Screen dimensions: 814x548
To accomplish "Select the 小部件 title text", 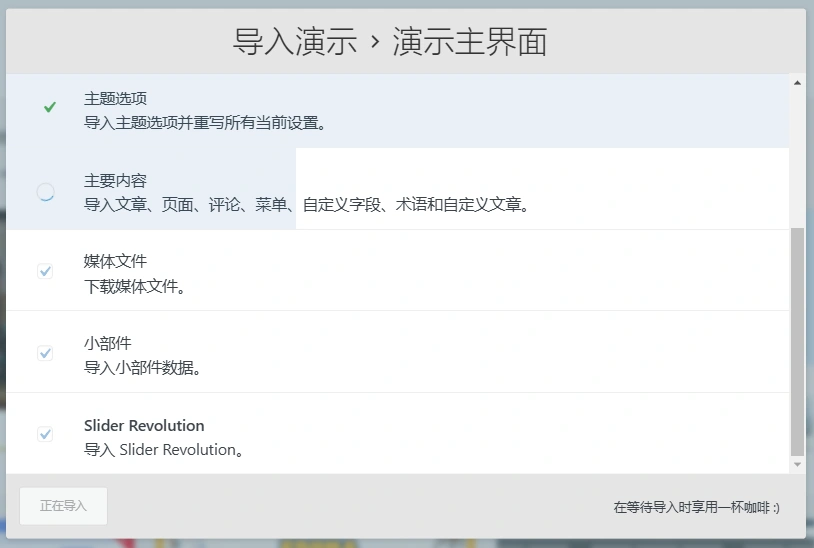I will pos(107,343).
